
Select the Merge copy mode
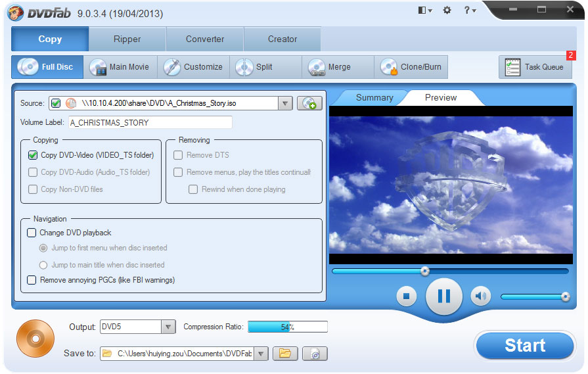[x=338, y=67]
